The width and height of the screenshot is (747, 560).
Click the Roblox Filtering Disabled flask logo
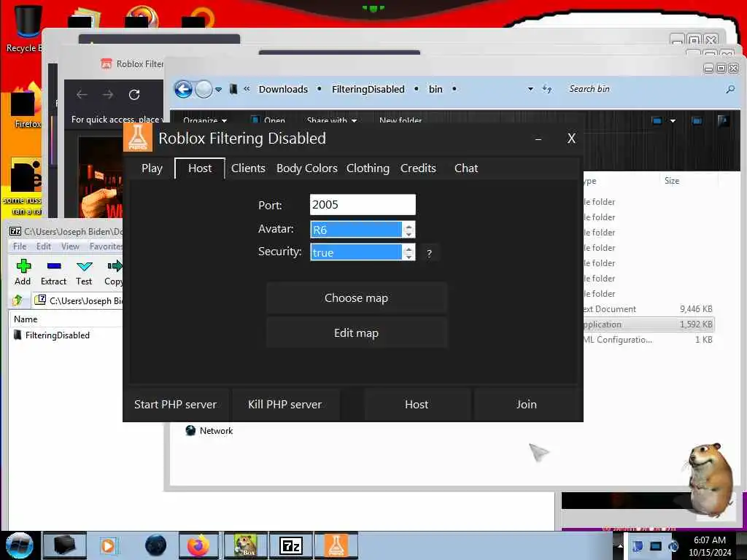138,138
